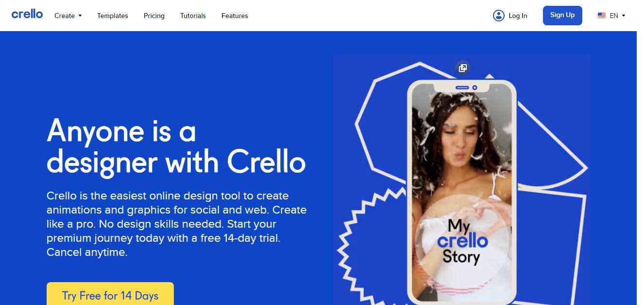Expand the Create dropdown arrow

(x=80, y=16)
